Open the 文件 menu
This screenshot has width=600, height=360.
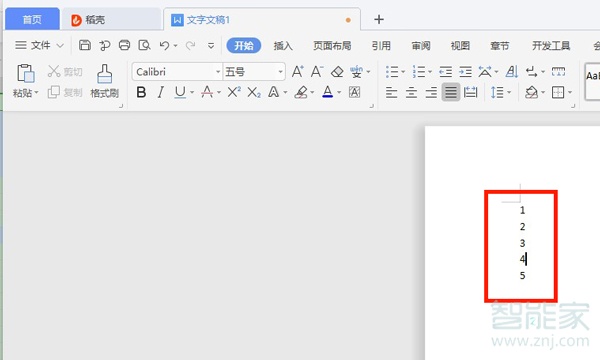pyautogui.click(x=39, y=46)
